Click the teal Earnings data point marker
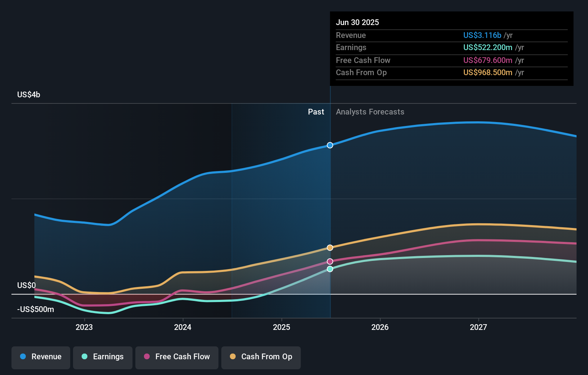Image resolution: width=588 pixels, height=375 pixels. tap(330, 269)
